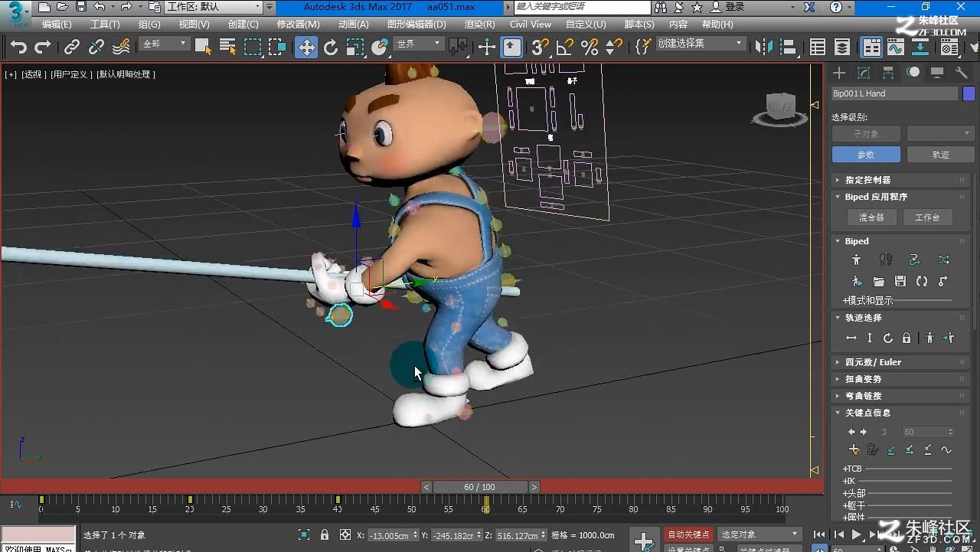The height and width of the screenshot is (552, 980).
Task: Switch to the Display command panel tab
Action: click(937, 73)
